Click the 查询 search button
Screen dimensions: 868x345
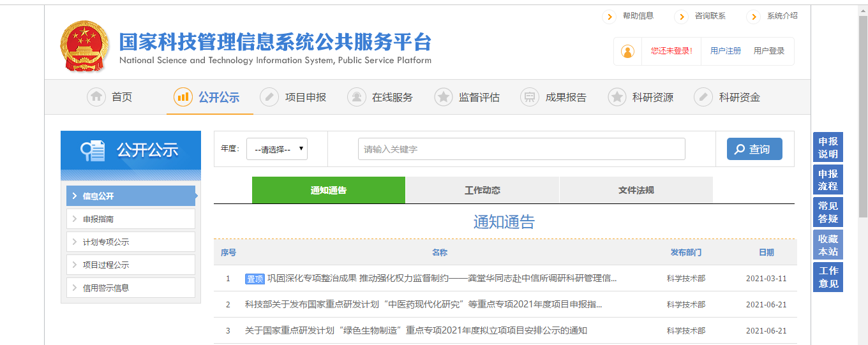tap(754, 149)
